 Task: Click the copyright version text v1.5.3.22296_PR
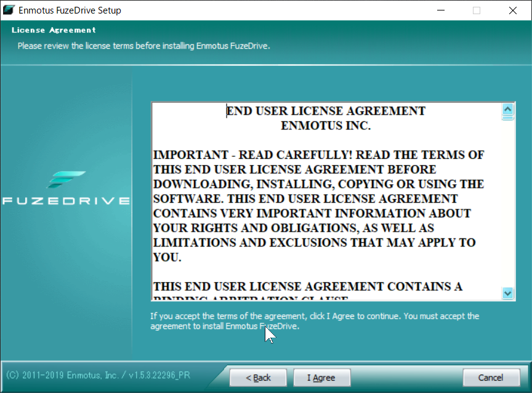(x=159, y=375)
